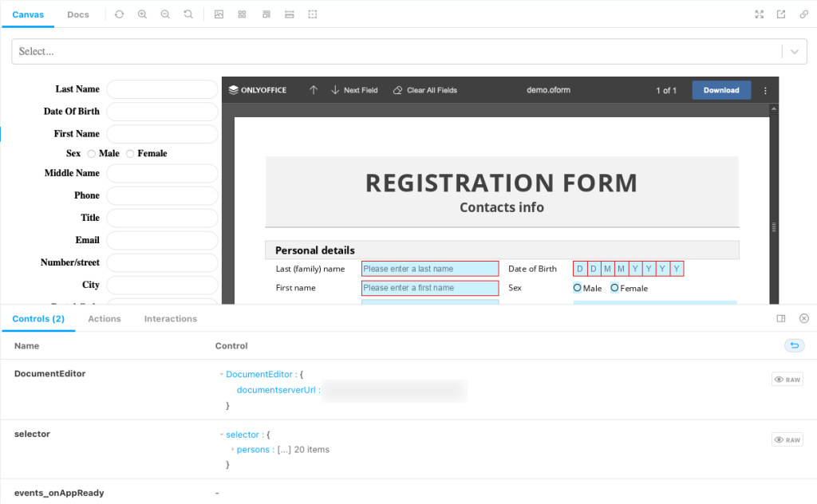Click the copy link icon
The image size is (817, 504).
(803, 14)
